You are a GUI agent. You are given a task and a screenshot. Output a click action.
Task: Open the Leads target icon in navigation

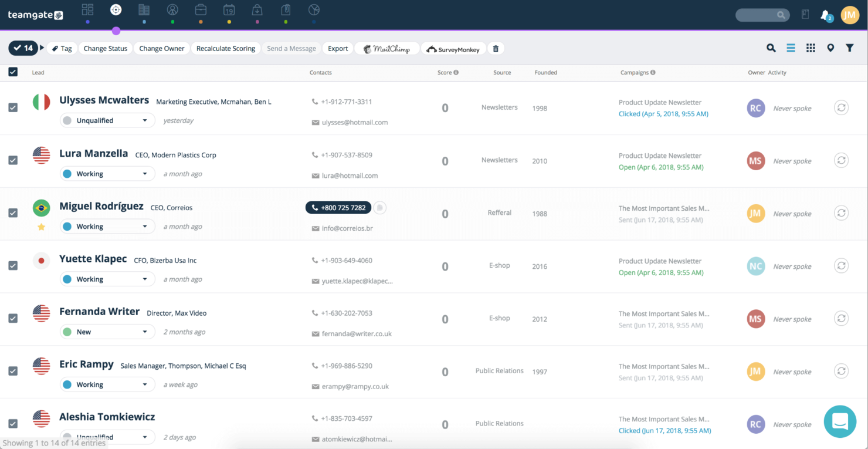tap(116, 9)
